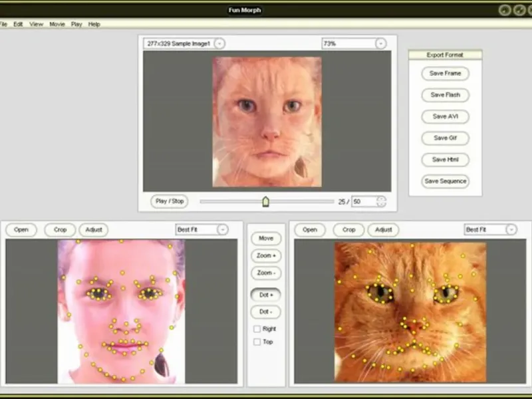The height and width of the screenshot is (399, 532).
Task: Click the girl's left eye control dots
Action: pos(98,293)
